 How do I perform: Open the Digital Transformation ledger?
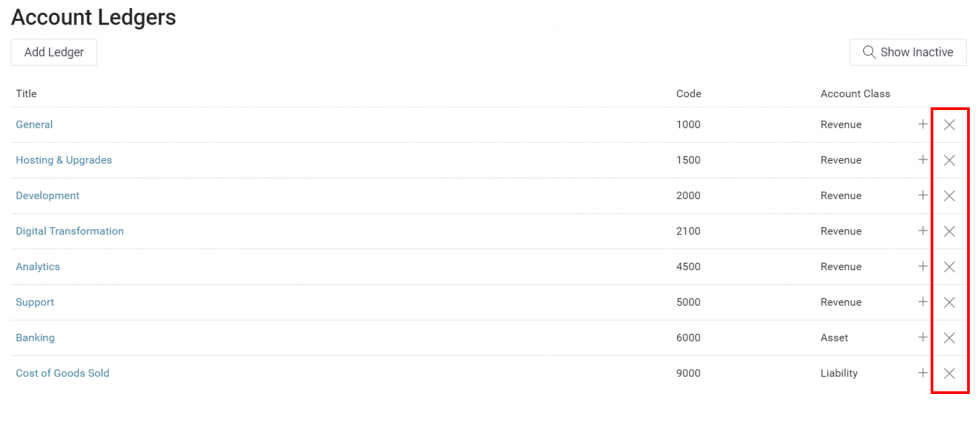(x=70, y=231)
